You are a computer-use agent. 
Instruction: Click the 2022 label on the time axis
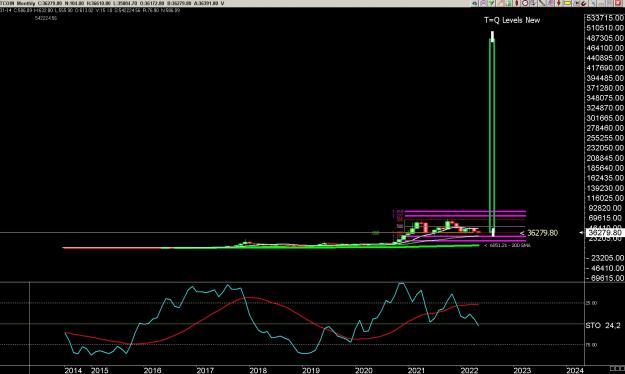tap(469, 370)
